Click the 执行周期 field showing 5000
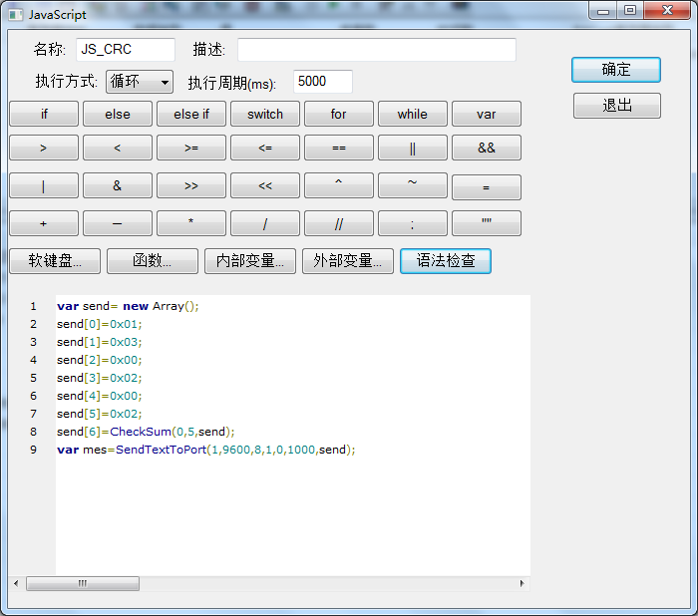This screenshot has width=698, height=616. tap(322, 82)
